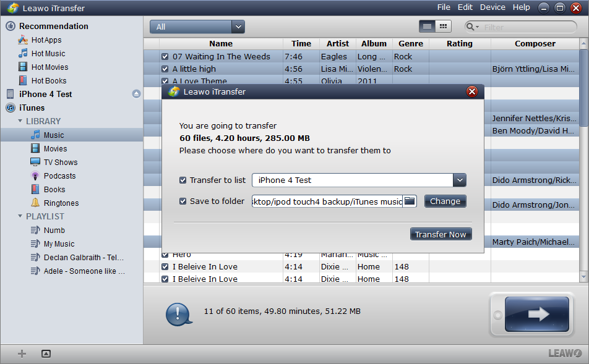
Task: Uncheck first I Beleive In Love
Action: [x=165, y=267]
